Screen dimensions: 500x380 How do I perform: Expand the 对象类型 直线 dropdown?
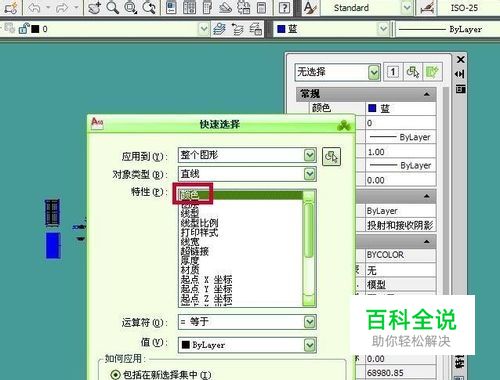tap(310, 174)
